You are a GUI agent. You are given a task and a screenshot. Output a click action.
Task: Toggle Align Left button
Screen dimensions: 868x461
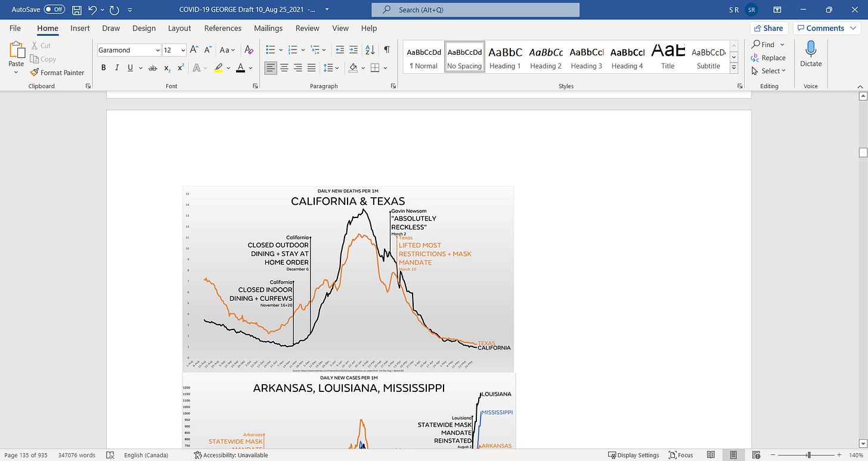point(271,68)
